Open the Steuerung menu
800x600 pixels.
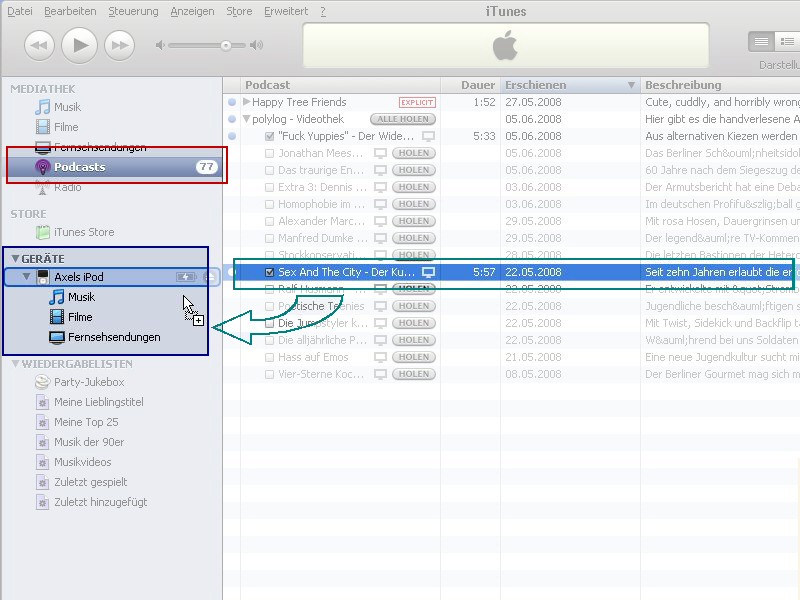click(x=133, y=11)
